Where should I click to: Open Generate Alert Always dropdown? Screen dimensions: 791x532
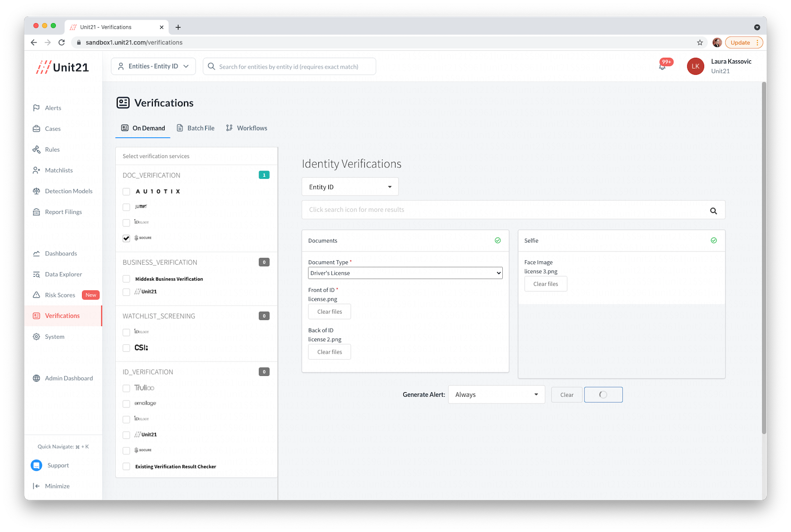pyautogui.click(x=496, y=395)
